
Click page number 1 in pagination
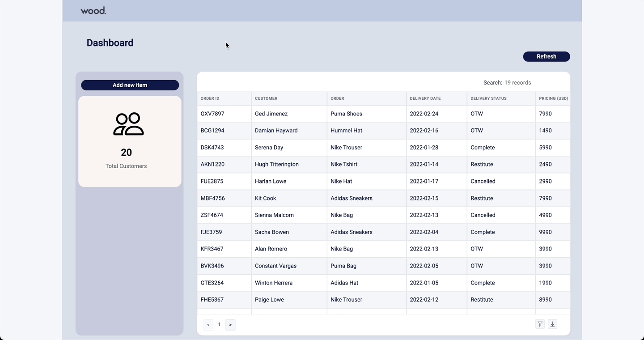coord(219,325)
